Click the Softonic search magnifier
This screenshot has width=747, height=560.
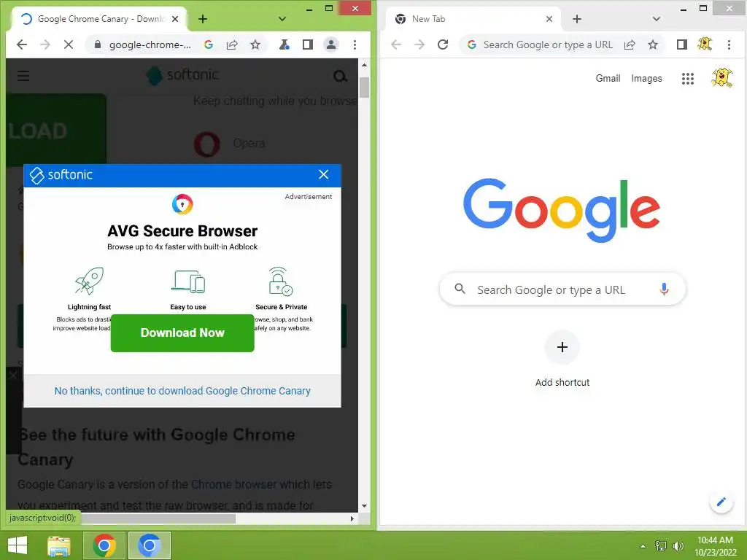click(x=340, y=76)
